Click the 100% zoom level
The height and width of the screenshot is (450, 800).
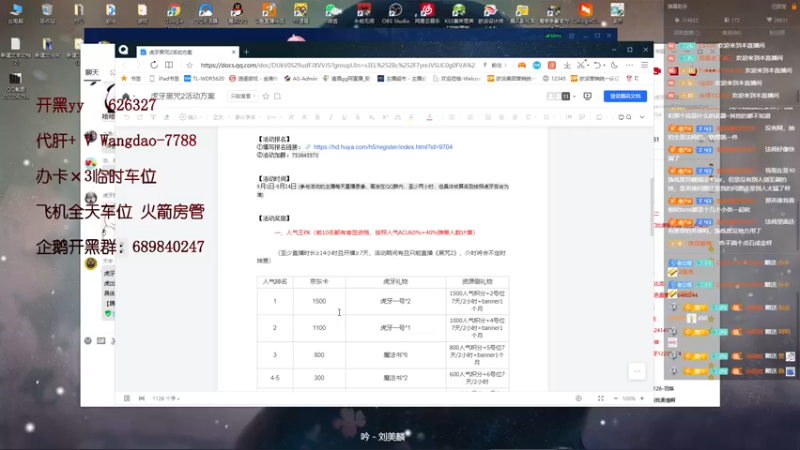coord(629,398)
